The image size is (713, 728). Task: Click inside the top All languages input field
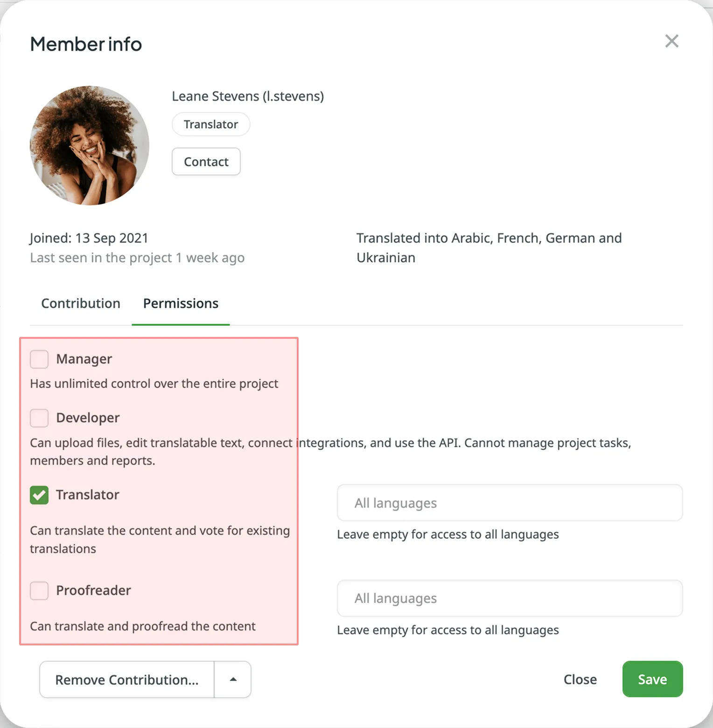[510, 503]
